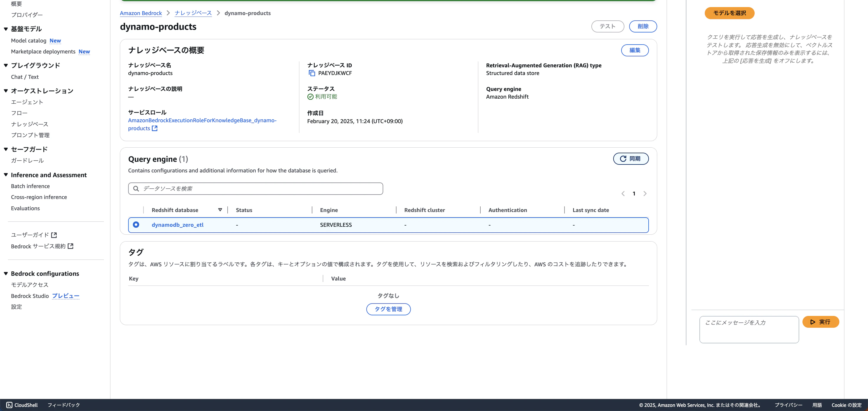Edit the knowledge base overview with 編集
The image size is (868, 411).
point(634,50)
